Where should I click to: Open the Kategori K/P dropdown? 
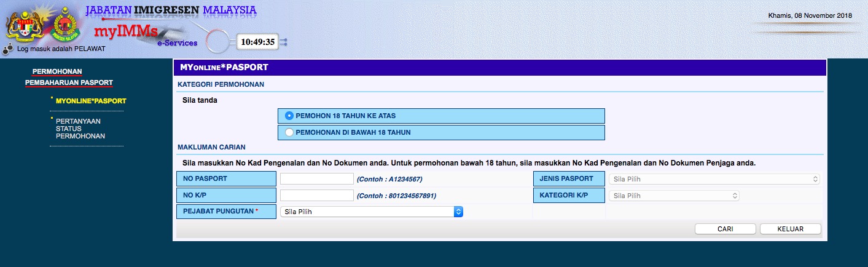(673, 196)
